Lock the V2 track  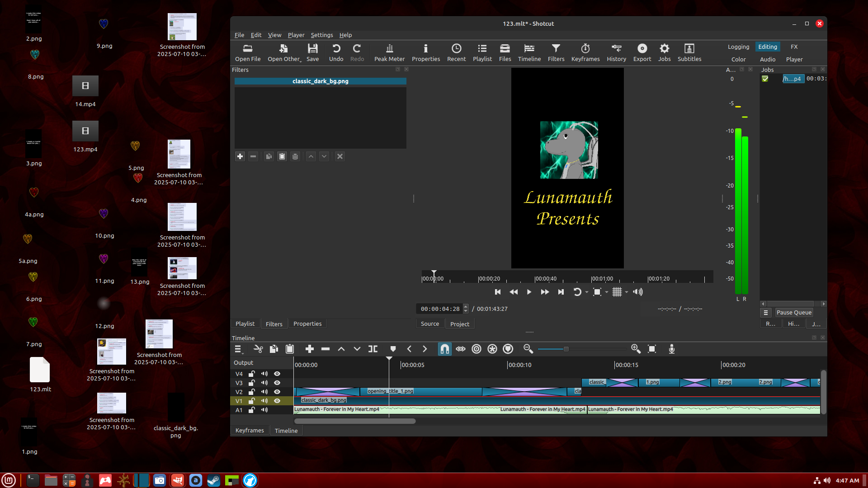tap(252, 392)
